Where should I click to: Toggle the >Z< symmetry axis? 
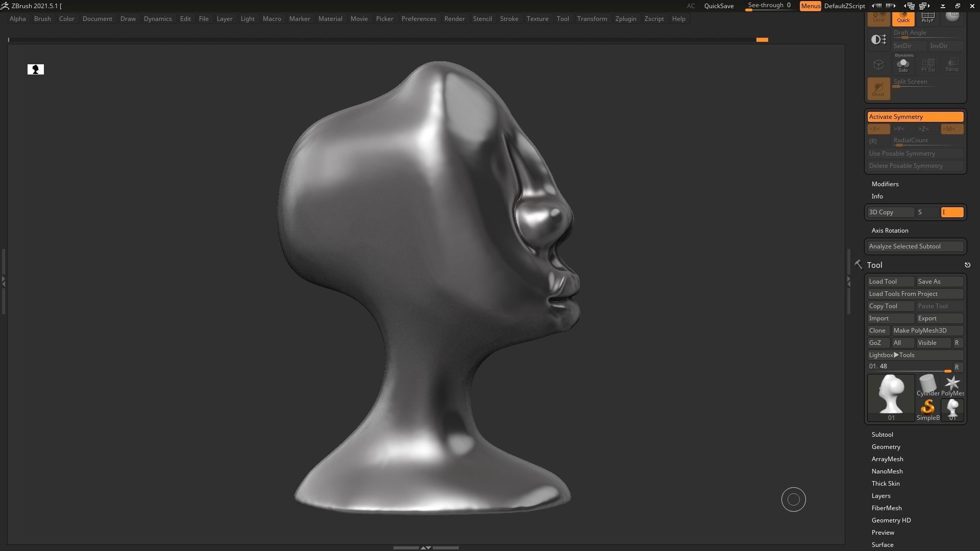point(927,129)
